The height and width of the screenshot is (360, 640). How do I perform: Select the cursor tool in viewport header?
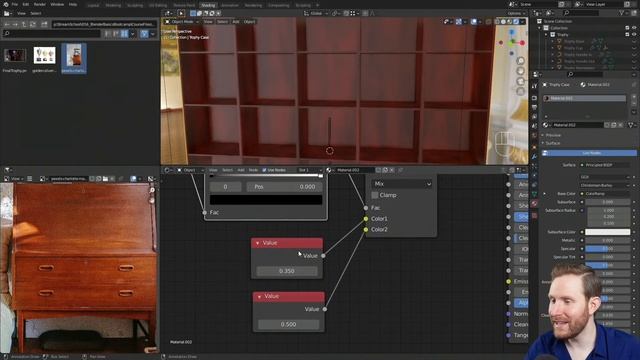click(181, 13)
